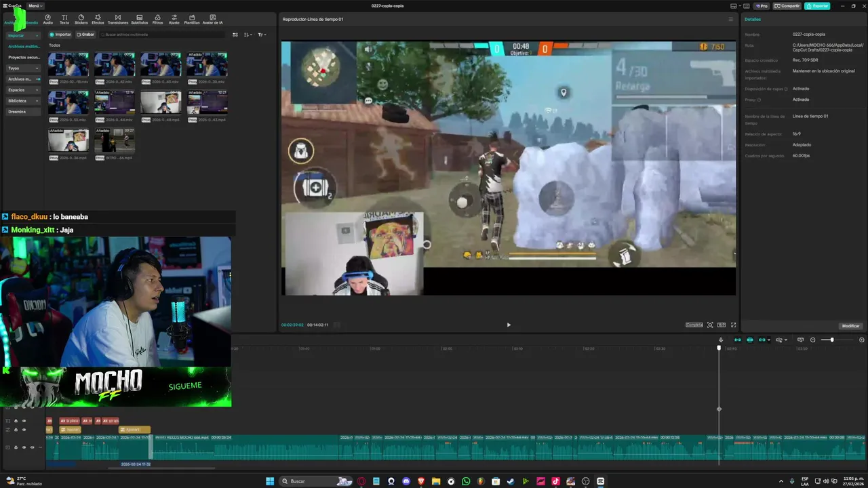
Task: Expand the Biblioteca section
Action: coord(37,100)
